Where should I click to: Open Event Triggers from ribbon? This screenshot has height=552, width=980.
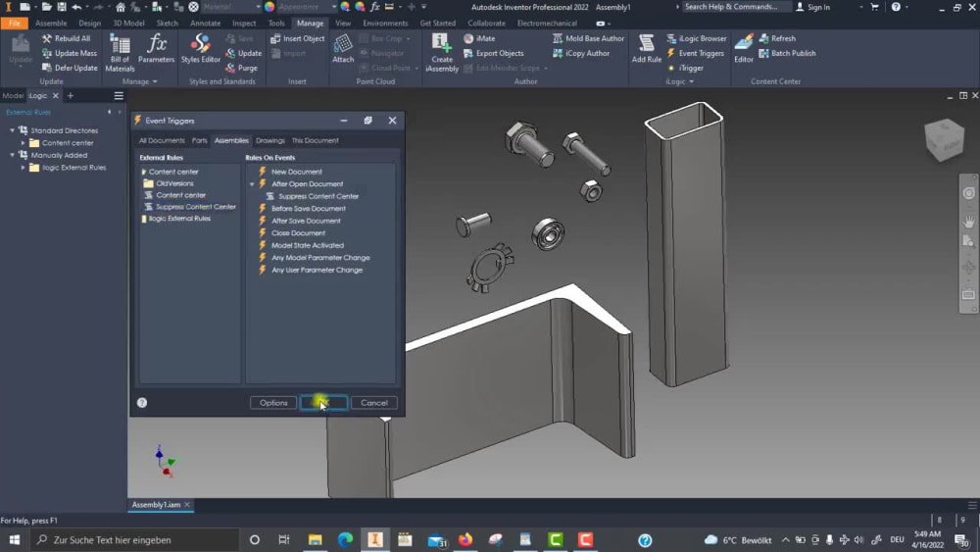[695, 53]
